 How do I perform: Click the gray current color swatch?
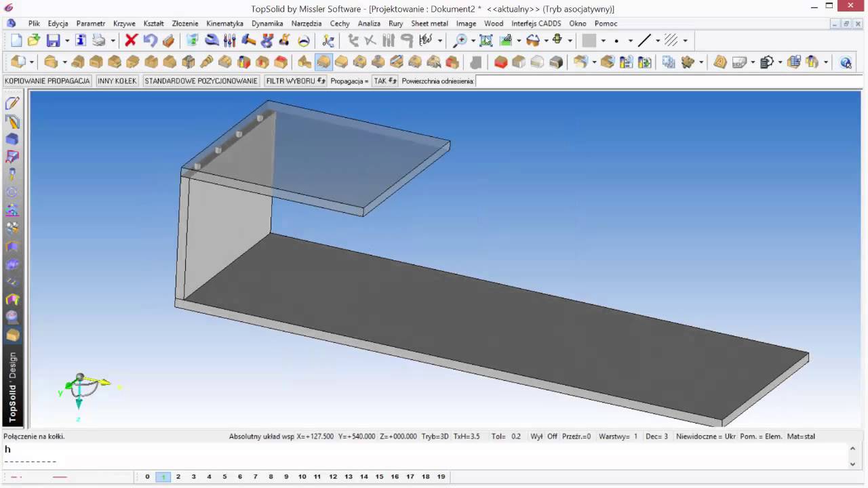click(589, 41)
